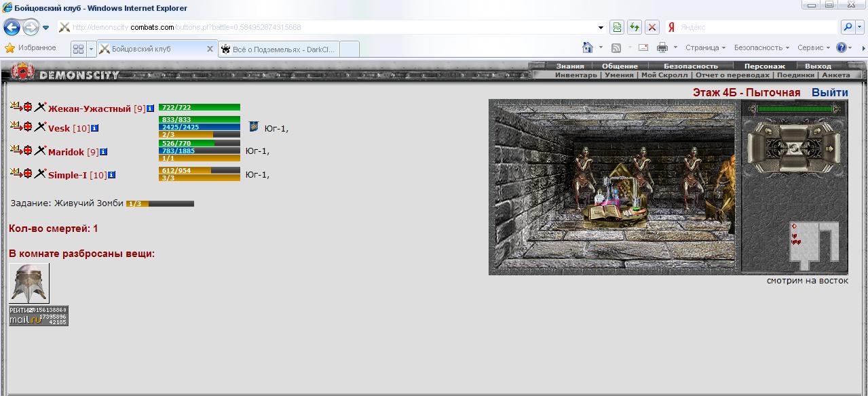The width and height of the screenshot is (868, 396).
Task: Refresh the page with the green arrows icon
Action: coord(635,28)
